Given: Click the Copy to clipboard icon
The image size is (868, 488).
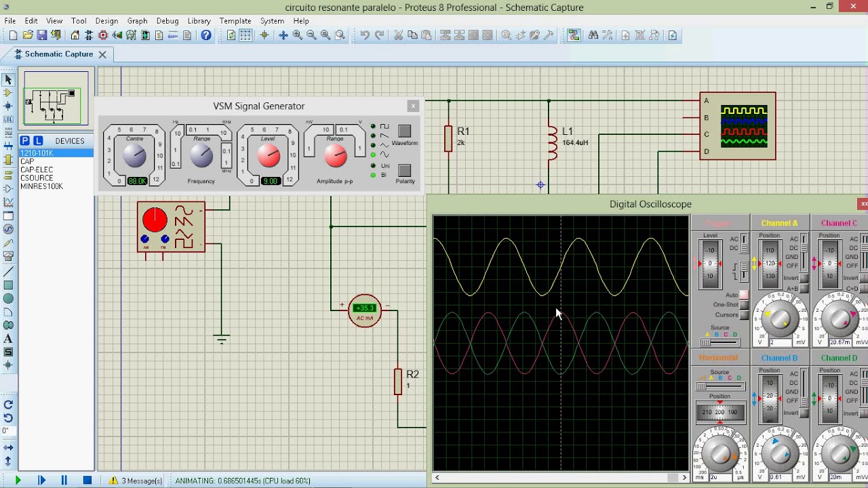Looking at the screenshot, I should coord(412,35).
